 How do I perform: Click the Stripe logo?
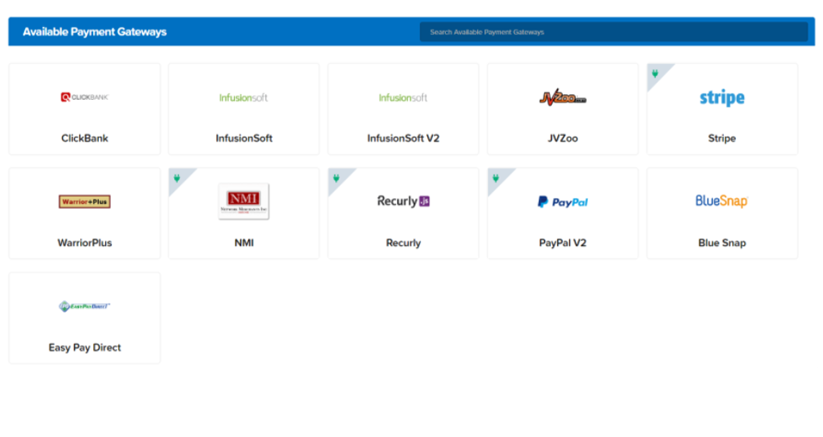coord(722,98)
